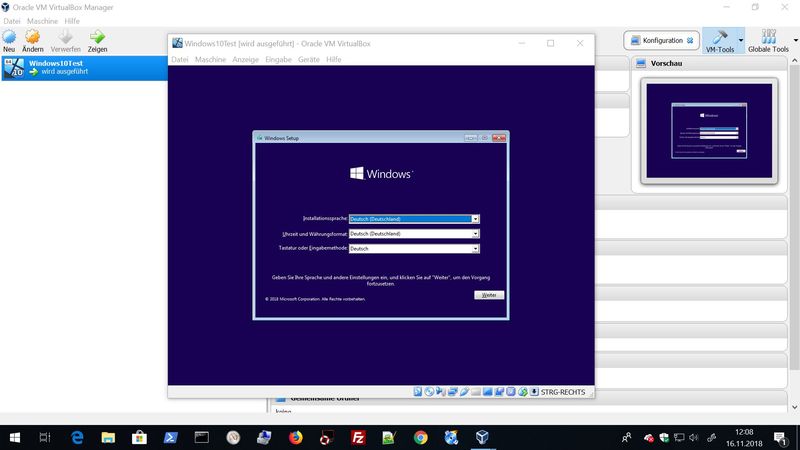This screenshot has width=800, height=450.
Task: Open Datei menu in VirtualBox Manager
Action: (x=12, y=21)
